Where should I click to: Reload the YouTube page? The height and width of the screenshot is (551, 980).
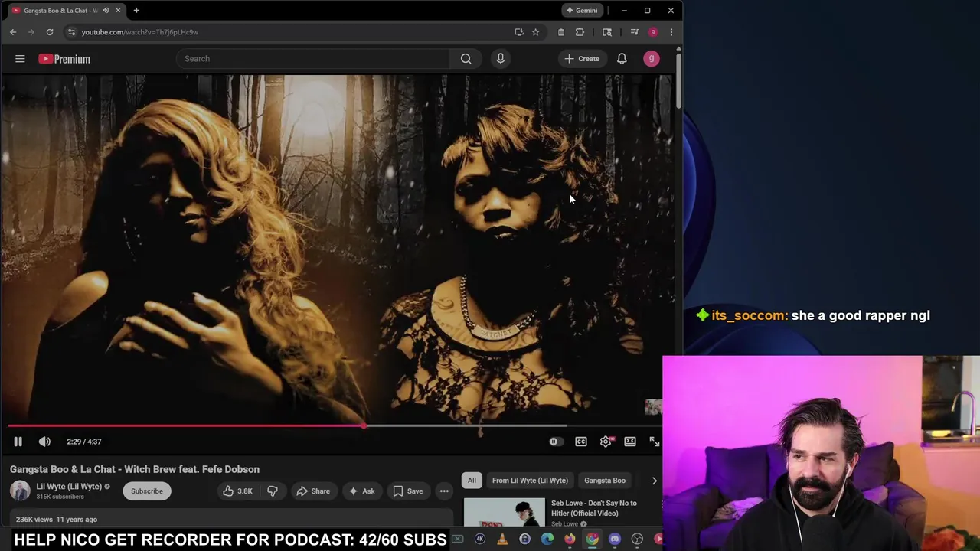50,32
